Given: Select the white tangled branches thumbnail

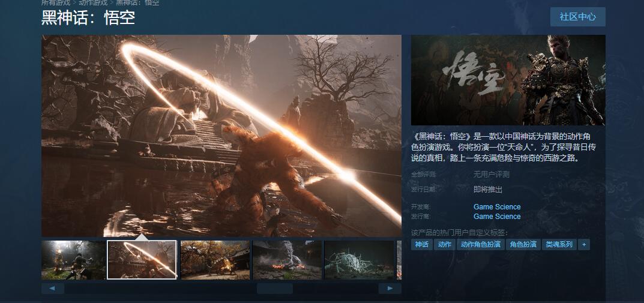Looking at the screenshot, I should (x=359, y=260).
